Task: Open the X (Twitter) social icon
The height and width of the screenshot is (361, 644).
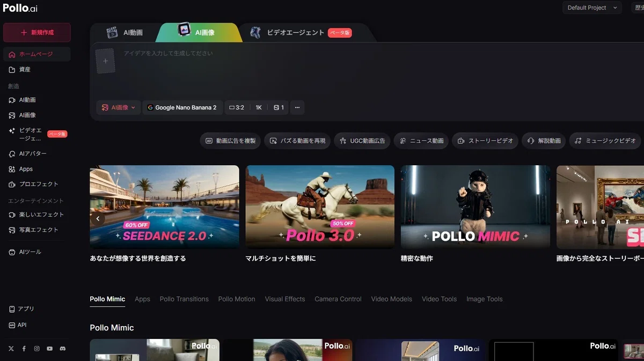Action: pos(11,349)
